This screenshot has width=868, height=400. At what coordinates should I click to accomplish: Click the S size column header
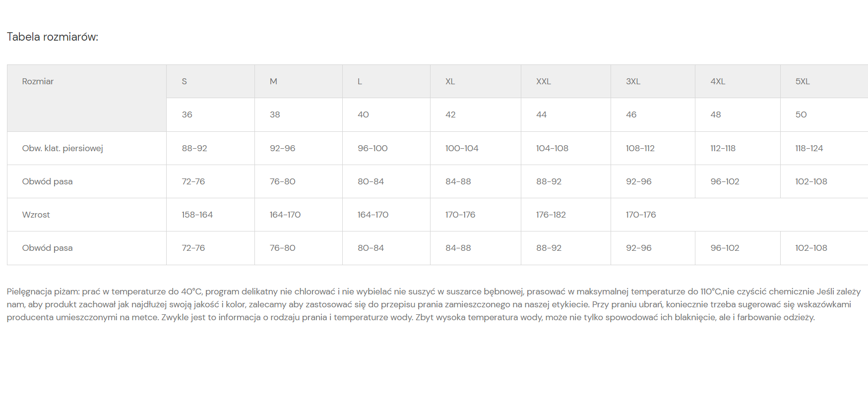pyautogui.click(x=185, y=82)
